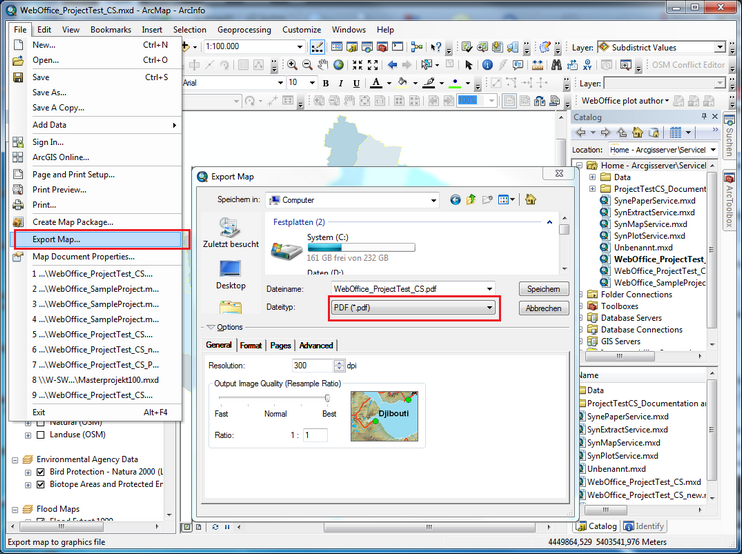Go up one level in Export dialog

point(471,200)
